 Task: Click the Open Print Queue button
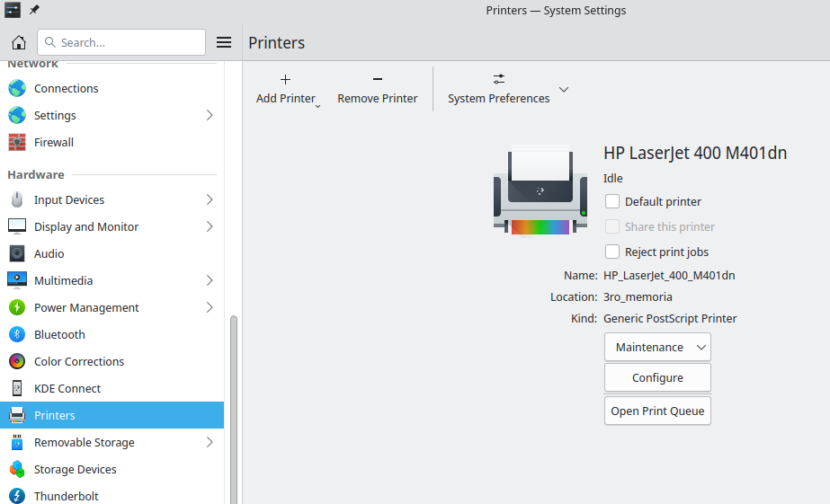click(657, 411)
